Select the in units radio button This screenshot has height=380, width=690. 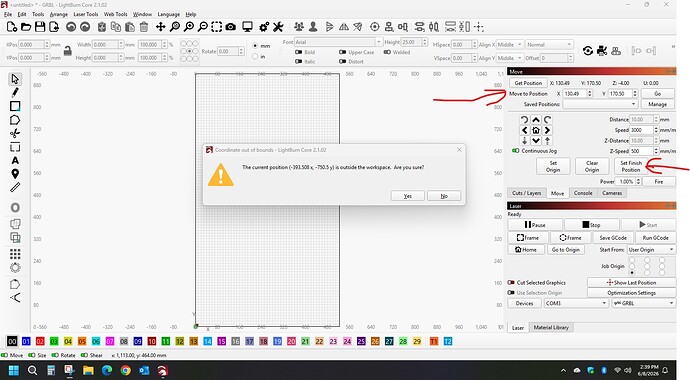pos(255,56)
